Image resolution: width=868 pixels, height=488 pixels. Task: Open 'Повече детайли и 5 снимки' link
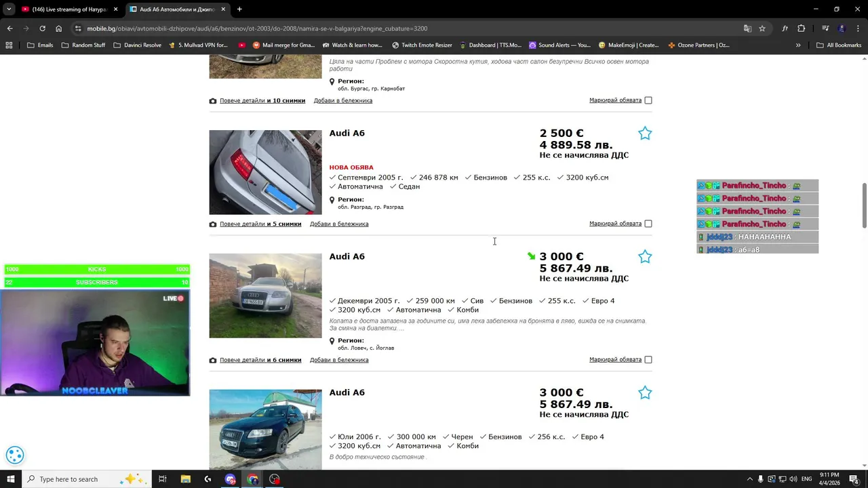tap(260, 224)
